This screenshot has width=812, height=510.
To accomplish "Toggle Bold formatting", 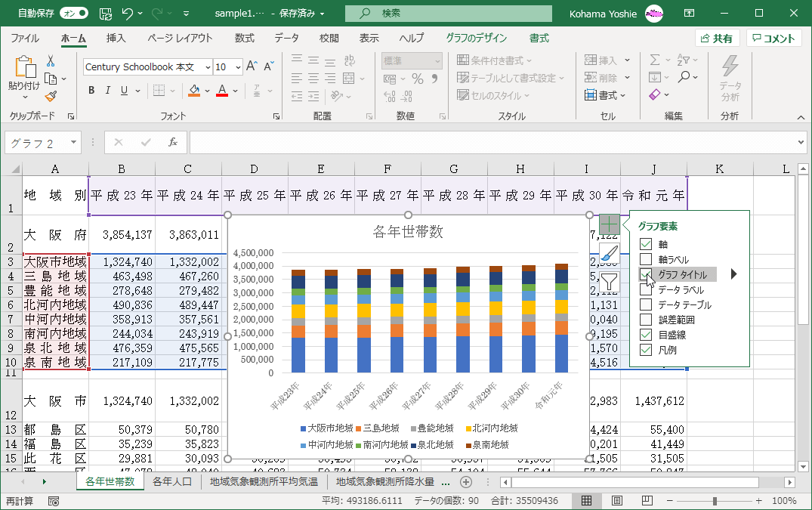I will [91, 91].
